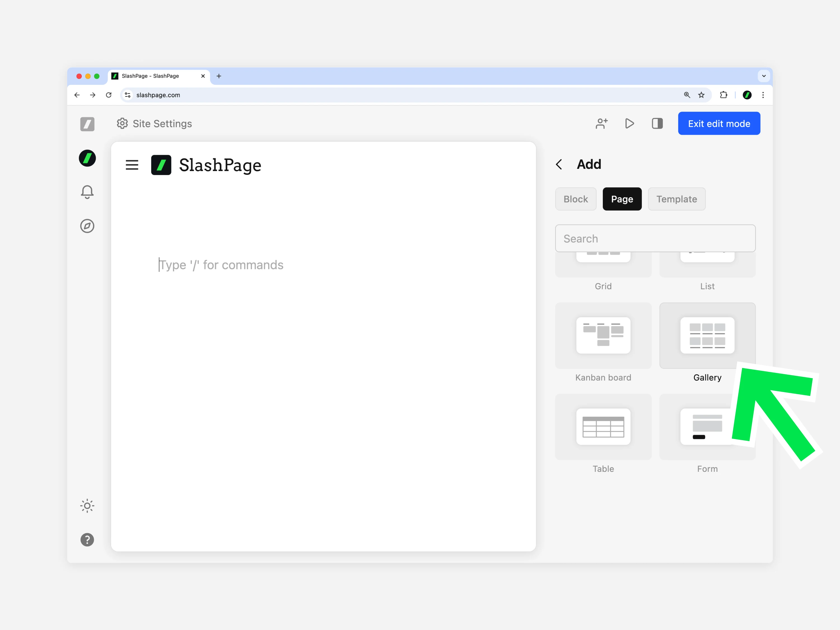This screenshot has width=840, height=630.
Task: Open the explore compass icon
Action: click(x=87, y=226)
